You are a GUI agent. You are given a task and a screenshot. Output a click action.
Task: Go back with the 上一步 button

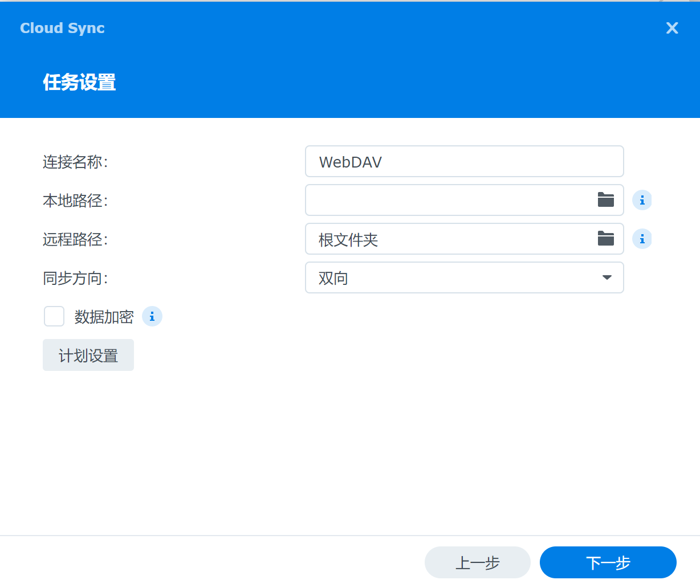(477, 562)
